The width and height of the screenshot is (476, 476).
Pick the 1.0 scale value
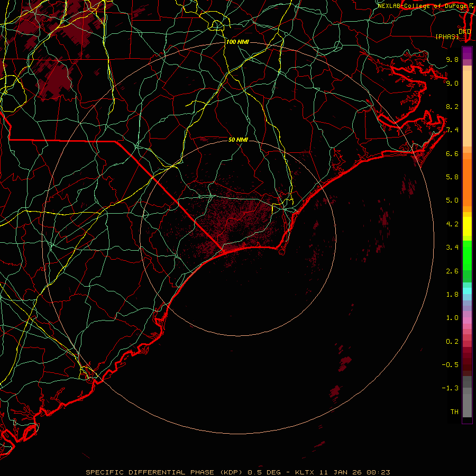(x=452, y=318)
